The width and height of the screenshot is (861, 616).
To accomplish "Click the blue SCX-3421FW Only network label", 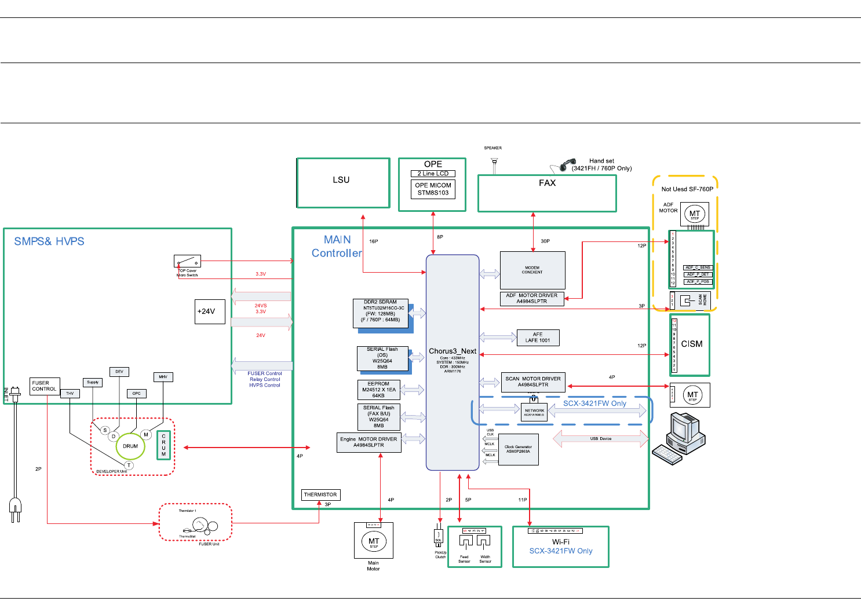I will (x=595, y=404).
